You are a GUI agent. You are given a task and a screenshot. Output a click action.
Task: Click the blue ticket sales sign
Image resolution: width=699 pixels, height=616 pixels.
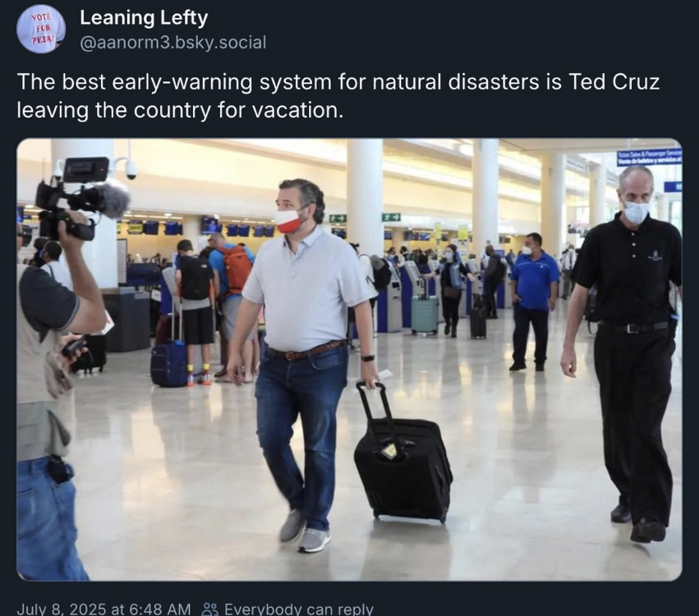click(650, 158)
